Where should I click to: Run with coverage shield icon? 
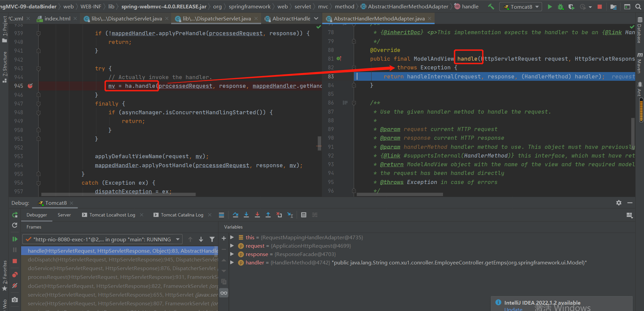click(x=571, y=6)
